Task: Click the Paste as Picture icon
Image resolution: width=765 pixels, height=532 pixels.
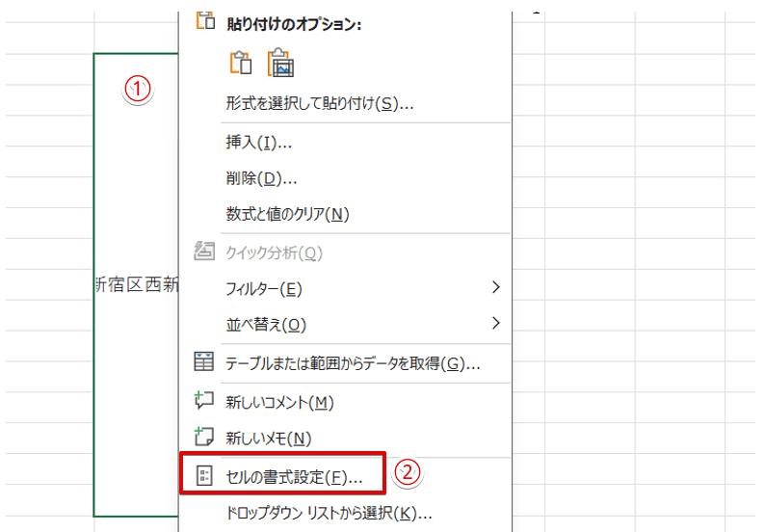Action: [280, 63]
